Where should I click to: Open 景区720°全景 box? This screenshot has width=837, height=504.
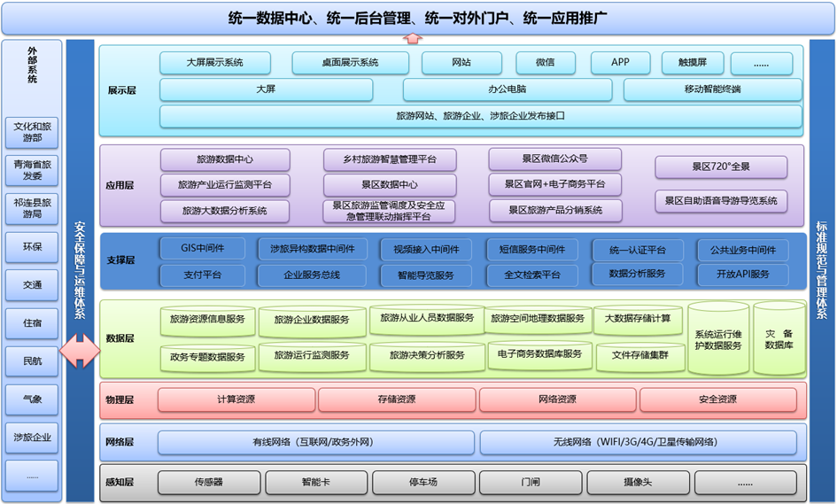click(721, 167)
